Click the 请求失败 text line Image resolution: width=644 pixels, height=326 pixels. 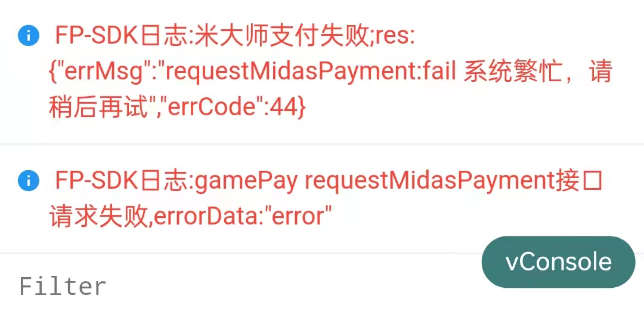point(98,216)
